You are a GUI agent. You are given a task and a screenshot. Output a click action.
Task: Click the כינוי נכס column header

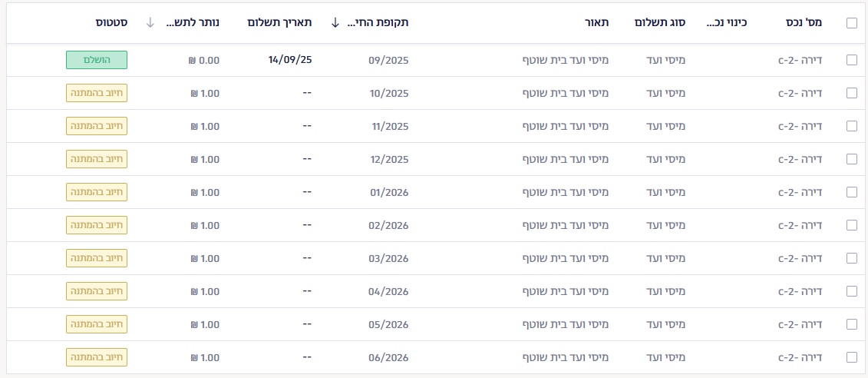point(726,23)
